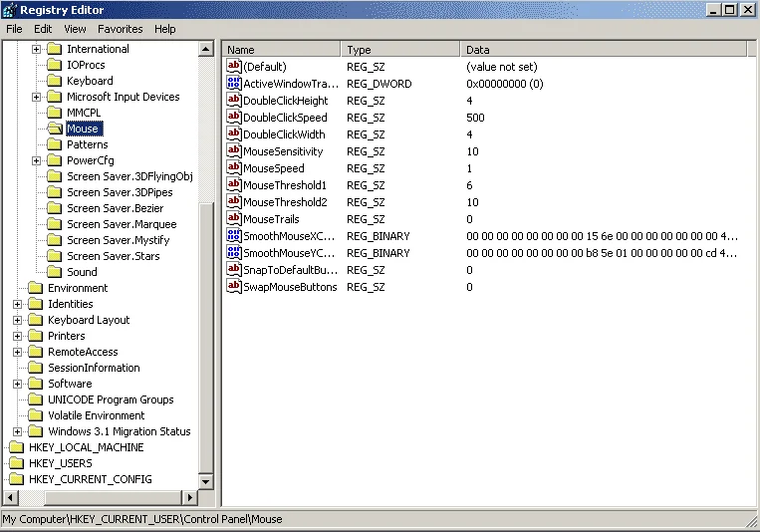Expand the PowerCfg key
Viewport: 760px width, 532px height.
tap(36, 160)
